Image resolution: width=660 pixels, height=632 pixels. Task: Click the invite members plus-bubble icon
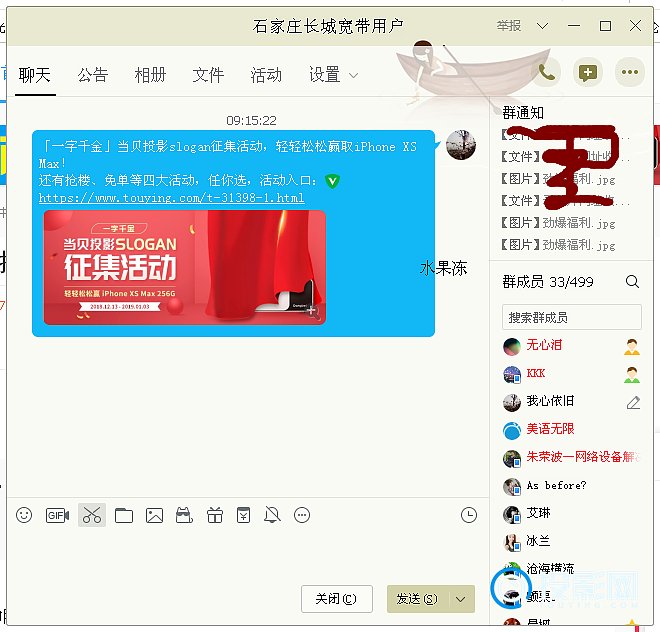[588, 72]
